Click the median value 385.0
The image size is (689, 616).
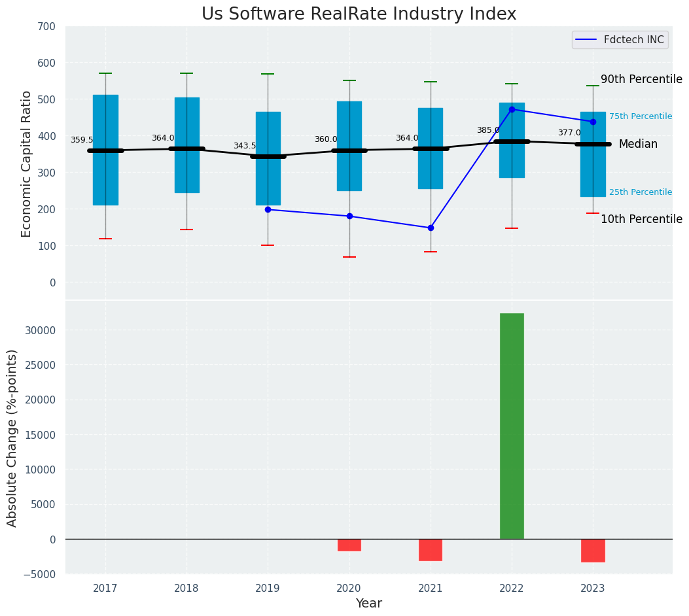click(488, 130)
